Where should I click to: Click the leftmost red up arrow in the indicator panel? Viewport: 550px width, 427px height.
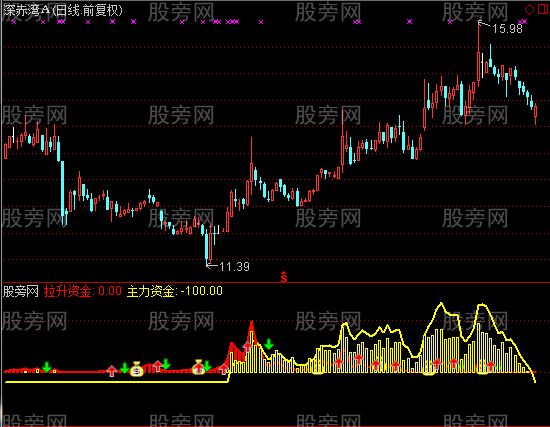(112, 371)
